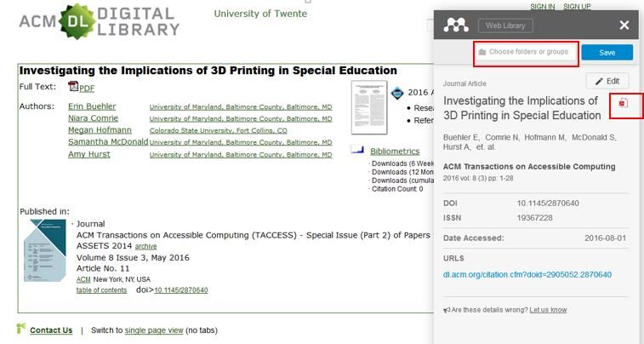Click the TACCESS journal cover thumbnail
644x344 pixels.
[x=45, y=250]
